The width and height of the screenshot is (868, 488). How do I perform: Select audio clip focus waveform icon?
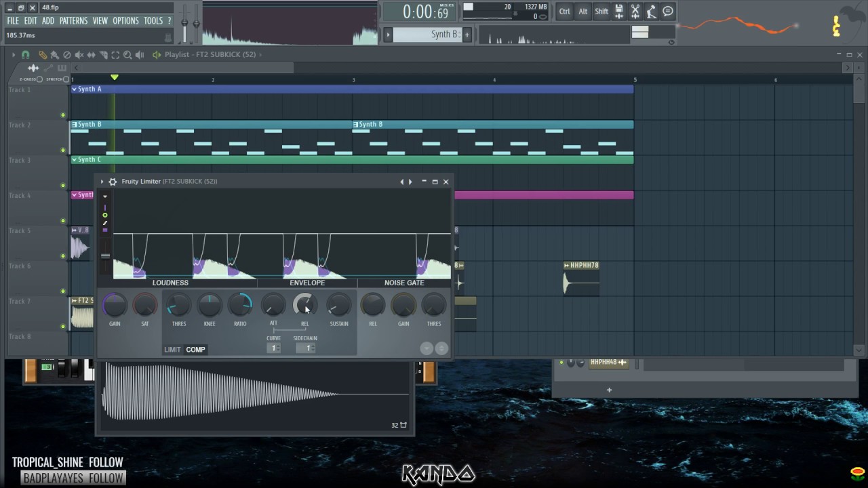pyautogui.click(x=33, y=68)
